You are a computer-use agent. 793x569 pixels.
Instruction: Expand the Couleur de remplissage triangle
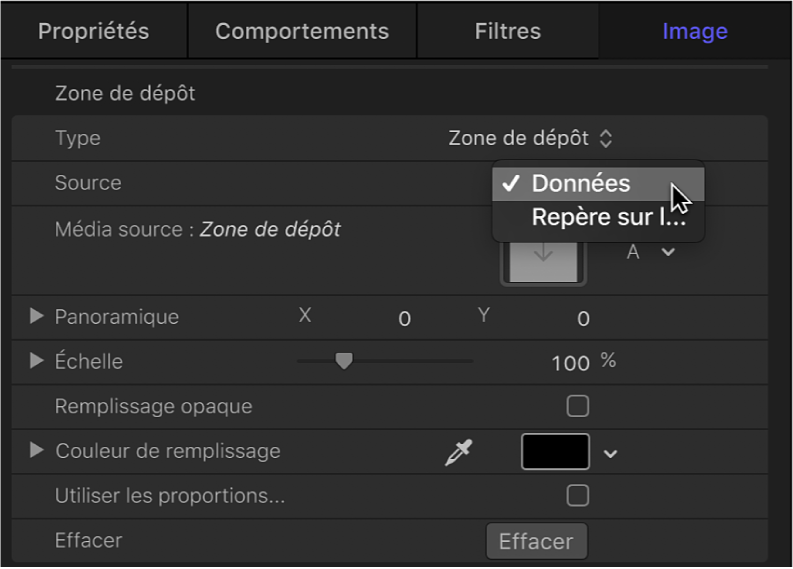pos(37,451)
